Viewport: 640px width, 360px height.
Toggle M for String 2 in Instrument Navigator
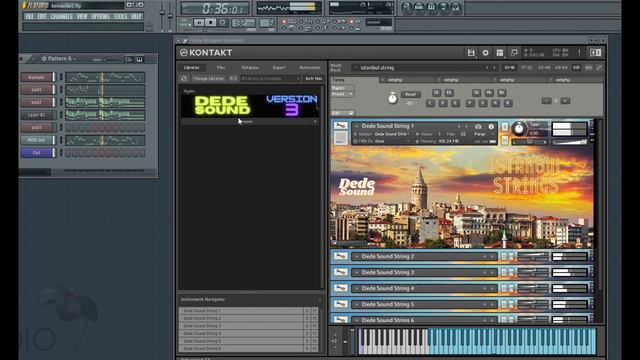pyautogui.click(x=314, y=318)
